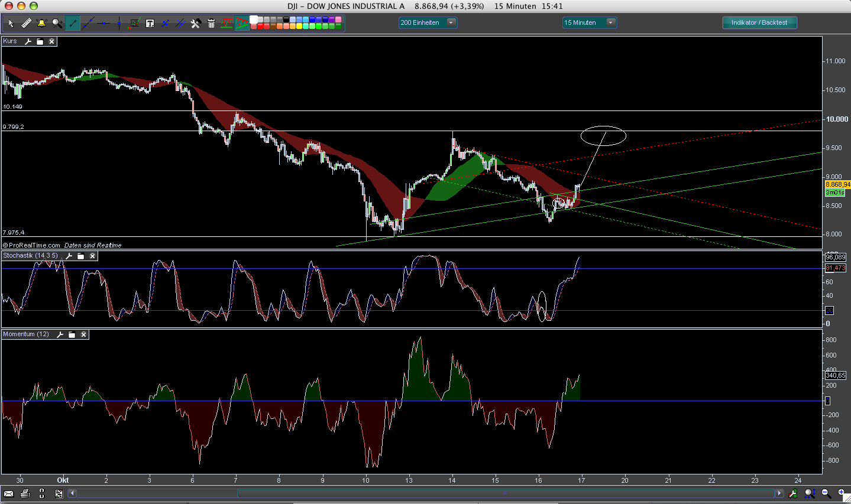Click the 7.975,4 support level label
This screenshot has width=851, height=504.
click(13, 233)
